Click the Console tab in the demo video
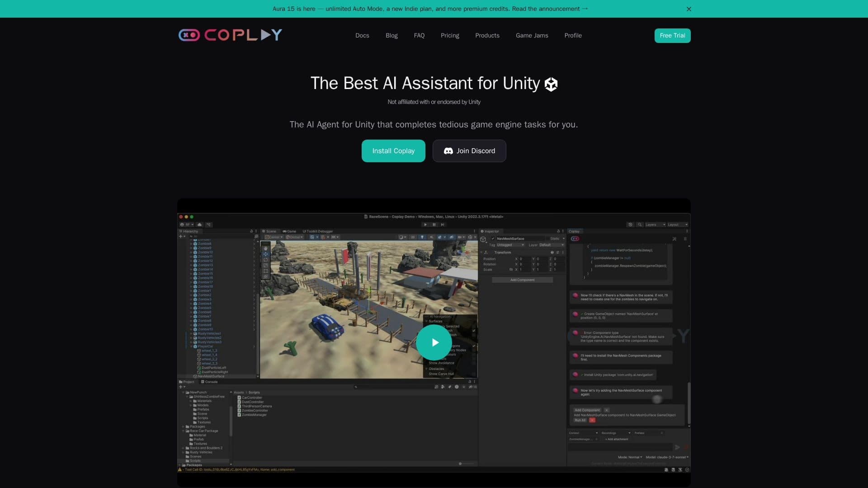The height and width of the screenshot is (488, 868). (209, 382)
